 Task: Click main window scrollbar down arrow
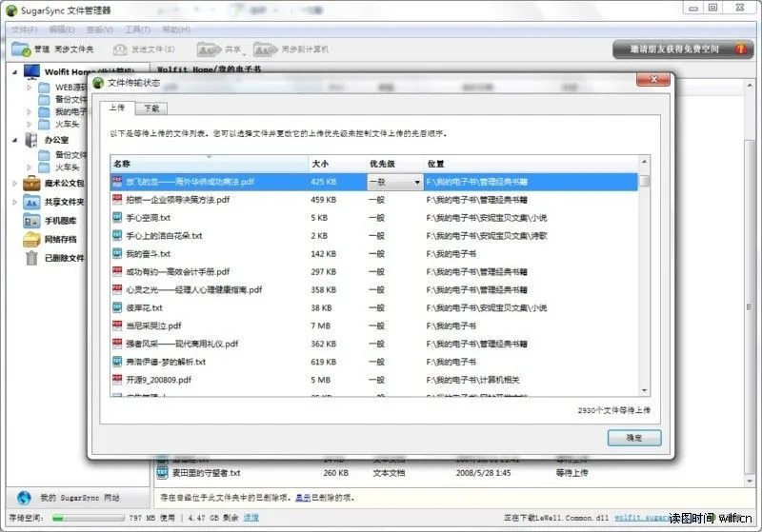click(x=749, y=481)
